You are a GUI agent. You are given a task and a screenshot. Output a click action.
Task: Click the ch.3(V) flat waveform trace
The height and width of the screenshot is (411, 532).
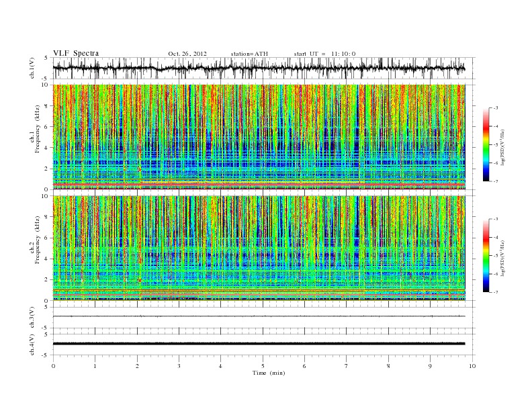[x=259, y=316]
